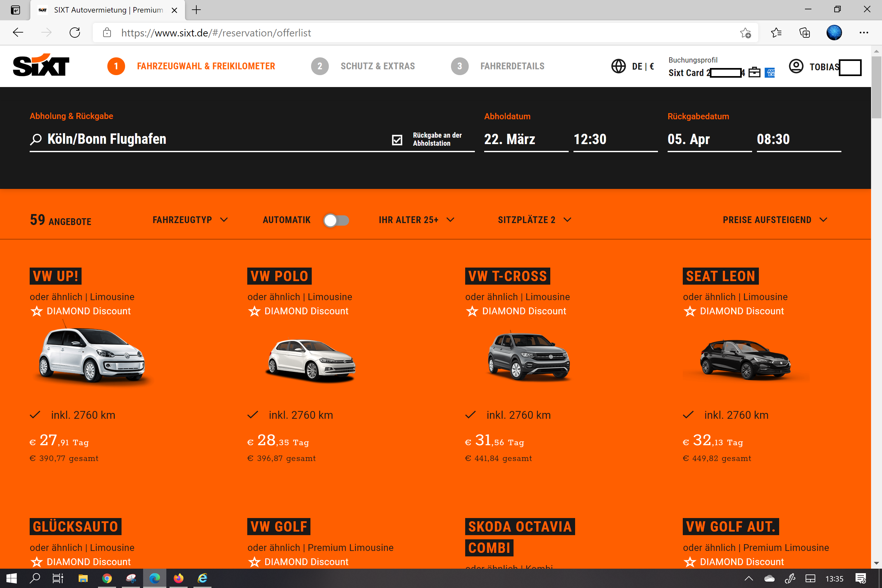Click the search magnifier in location field
Image resolution: width=882 pixels, height=588 pixels.
[x=36, y=140]
